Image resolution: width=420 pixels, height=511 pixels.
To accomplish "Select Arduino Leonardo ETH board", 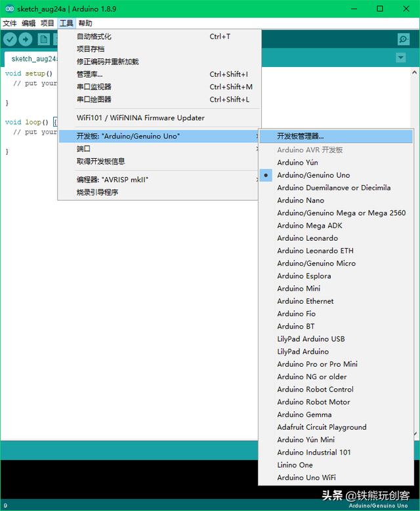I will pos(336,251).
